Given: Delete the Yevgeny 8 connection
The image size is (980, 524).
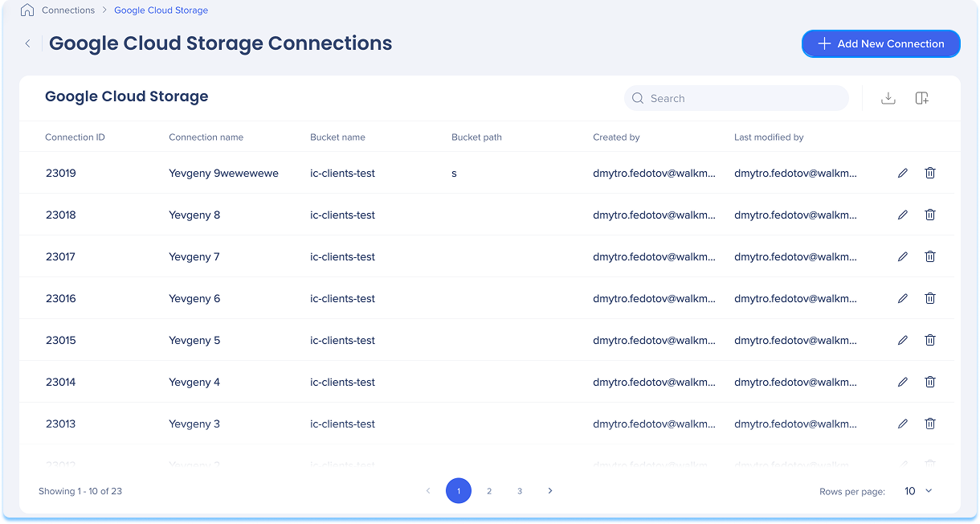Looking at the screenshot, I should click(x=930, y=215).
